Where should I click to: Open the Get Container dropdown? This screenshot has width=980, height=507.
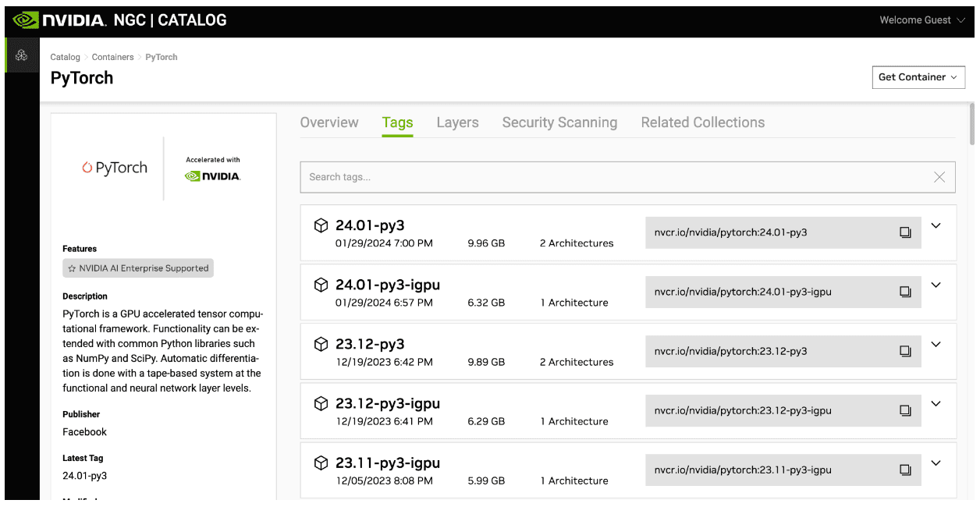coord(918,77)
